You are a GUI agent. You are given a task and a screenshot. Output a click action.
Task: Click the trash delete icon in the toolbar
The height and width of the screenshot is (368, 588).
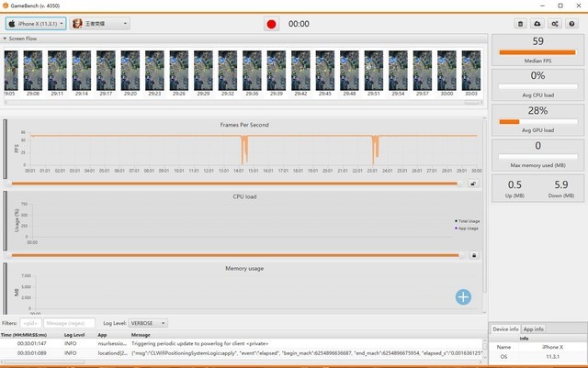(x=521, y=23)
